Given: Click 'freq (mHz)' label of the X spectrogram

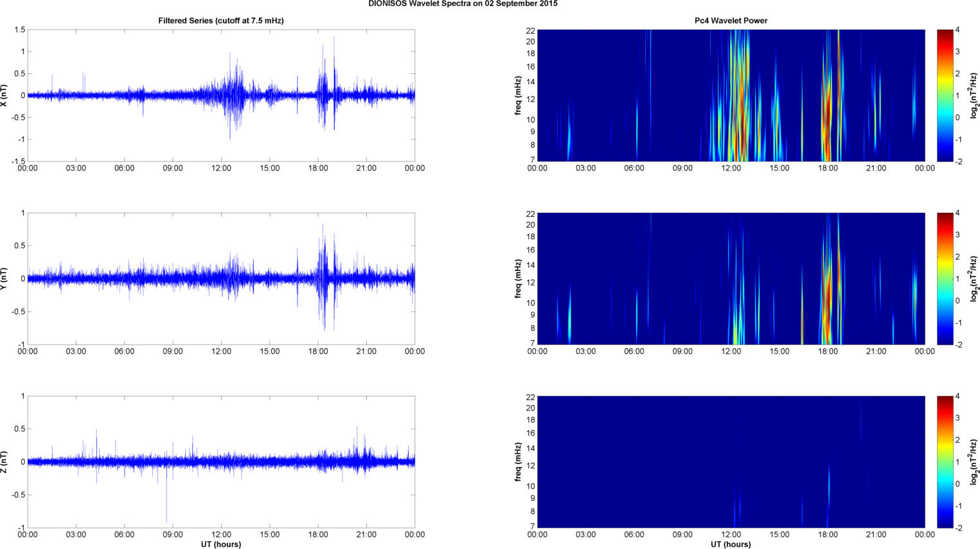Looking at the screenshot, I should click(518, 95).
